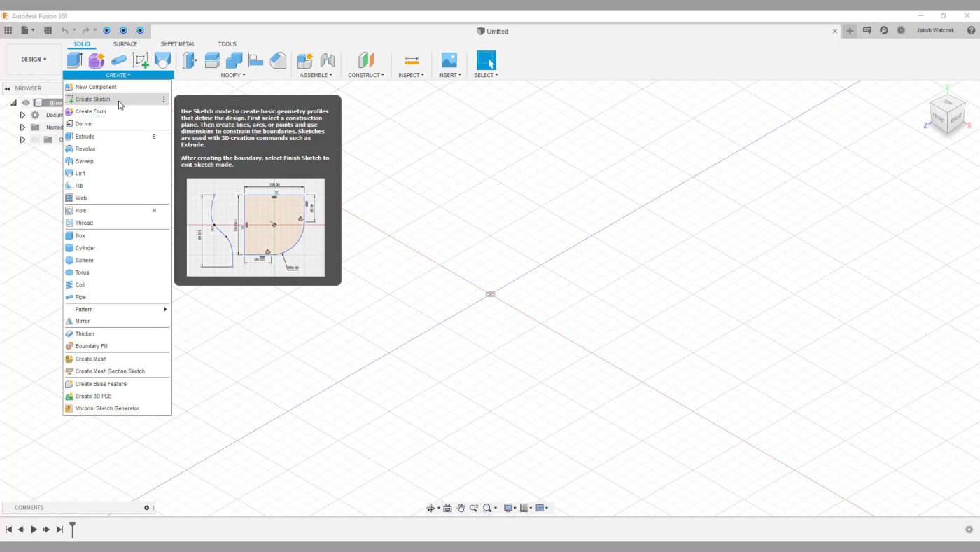Click the Measure icon in the Inspect panel
This screenshot has height=552, width=980.
click(411, 60)
